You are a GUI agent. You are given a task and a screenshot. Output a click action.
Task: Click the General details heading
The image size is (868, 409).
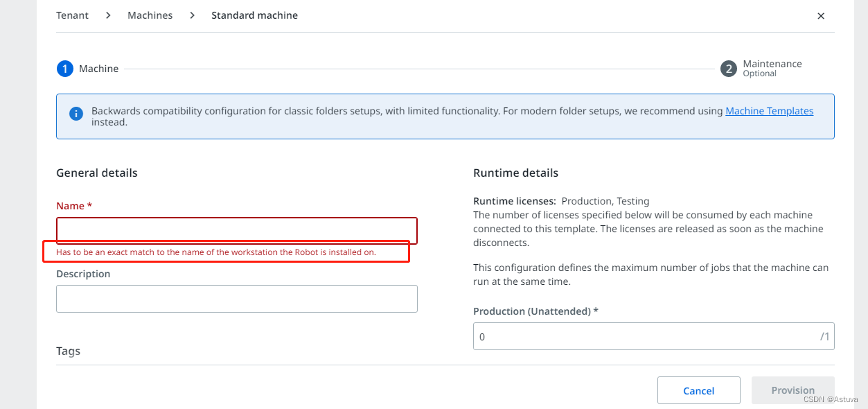click(97, 173)
